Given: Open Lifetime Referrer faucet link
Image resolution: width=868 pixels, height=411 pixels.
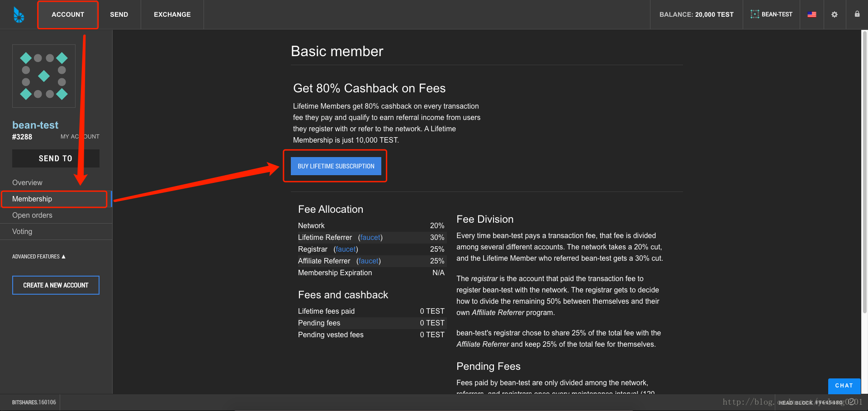Looking at the screenshot, I should [x=370, y=237].
